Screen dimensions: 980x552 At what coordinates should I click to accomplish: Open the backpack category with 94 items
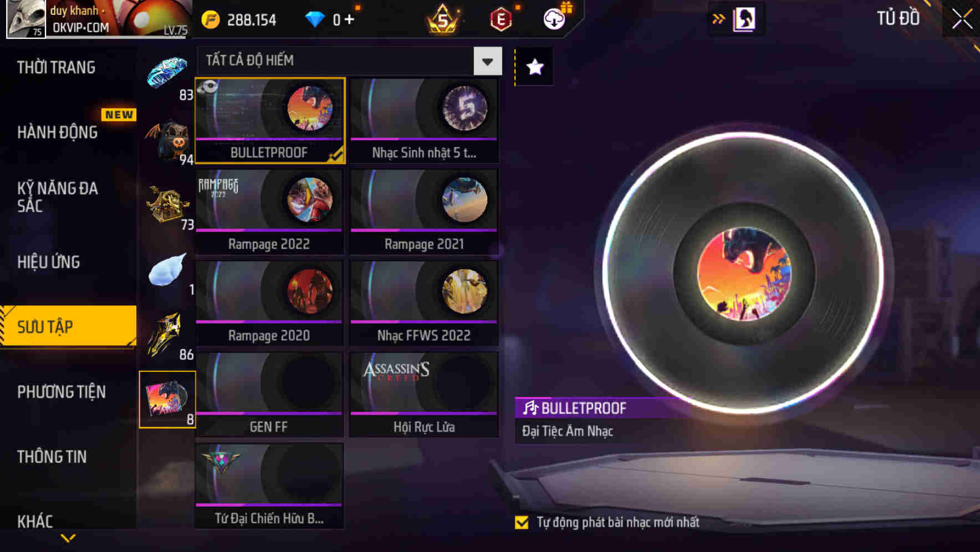[x=168, y=140]
